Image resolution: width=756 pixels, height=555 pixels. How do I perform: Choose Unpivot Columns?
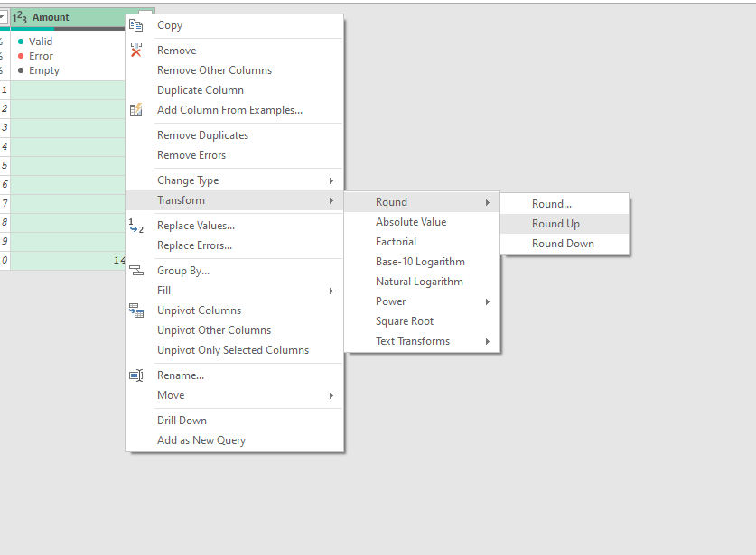(x=234, y=310)
